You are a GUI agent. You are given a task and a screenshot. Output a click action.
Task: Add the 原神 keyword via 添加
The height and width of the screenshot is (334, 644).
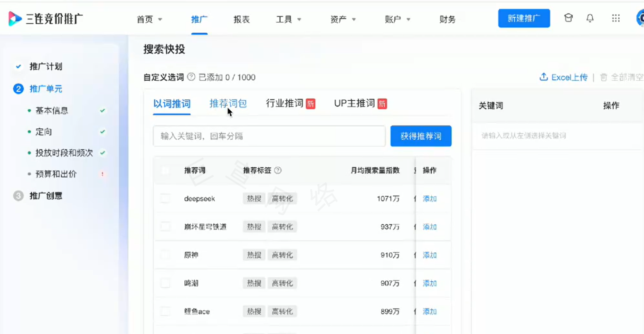(430, 255)
